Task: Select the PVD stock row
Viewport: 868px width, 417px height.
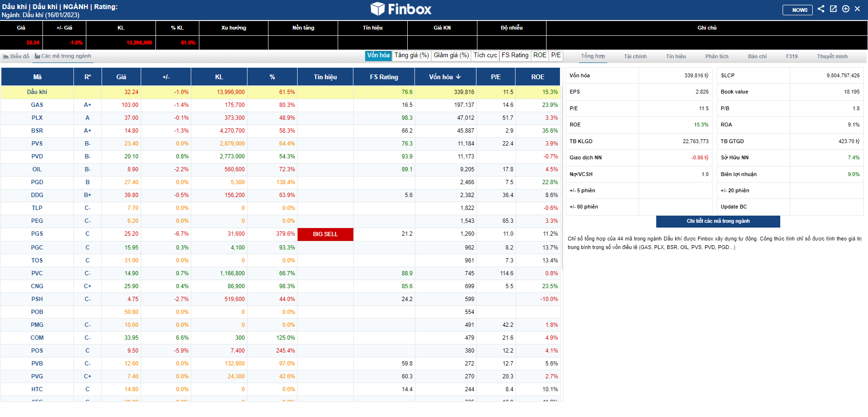Action: (x=280, y=156)
